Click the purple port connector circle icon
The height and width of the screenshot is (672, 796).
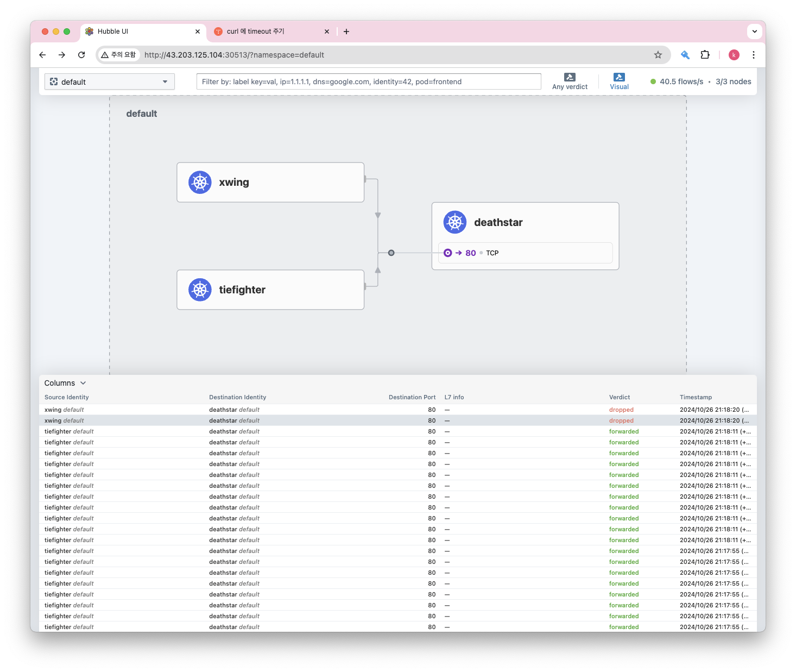[448, 253]
